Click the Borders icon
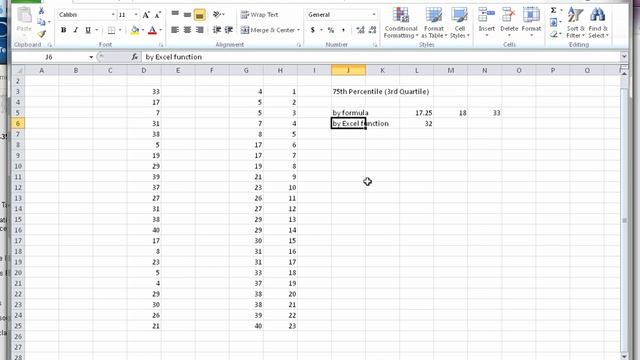 pos(111,30)
